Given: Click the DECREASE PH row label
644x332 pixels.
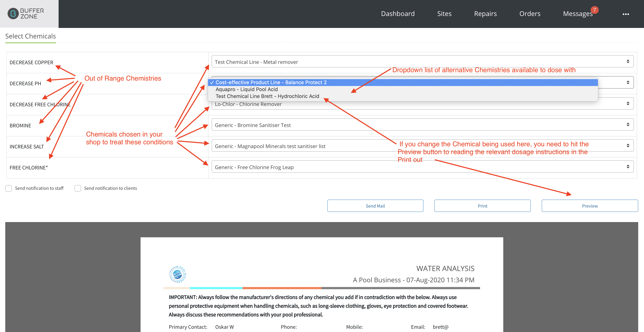Looking at the screenshot, I should point(25,83).
